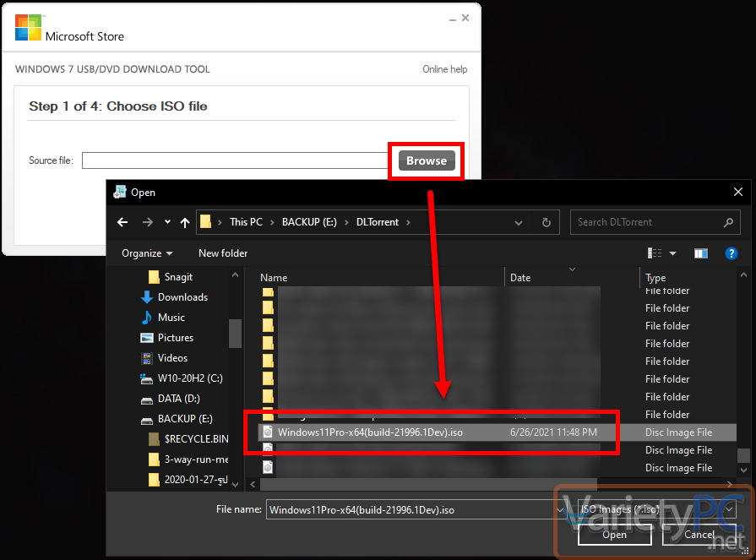Click the Pictures icon in sidebar
Viewport: 756px width, 560px height.
[147, 338]
